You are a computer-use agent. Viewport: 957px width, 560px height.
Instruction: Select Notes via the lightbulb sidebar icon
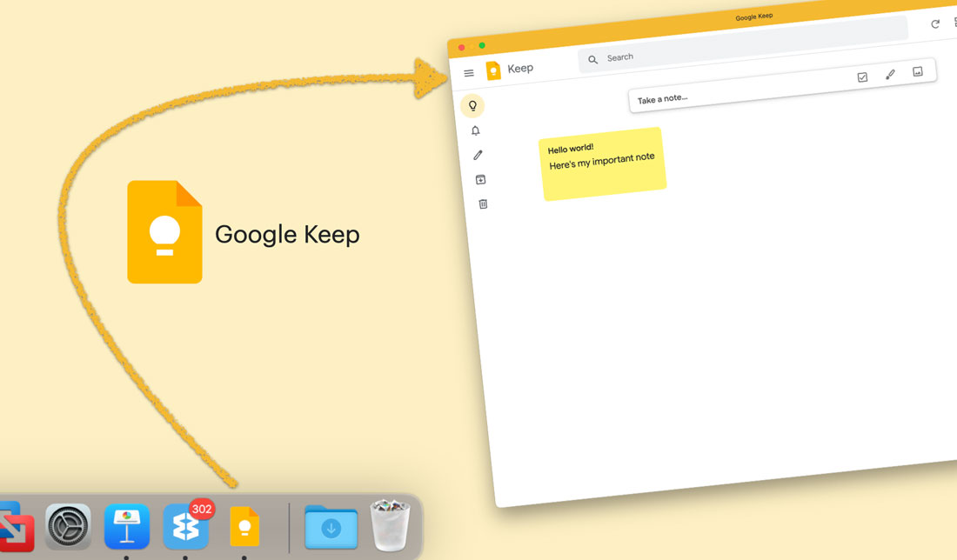473,105
